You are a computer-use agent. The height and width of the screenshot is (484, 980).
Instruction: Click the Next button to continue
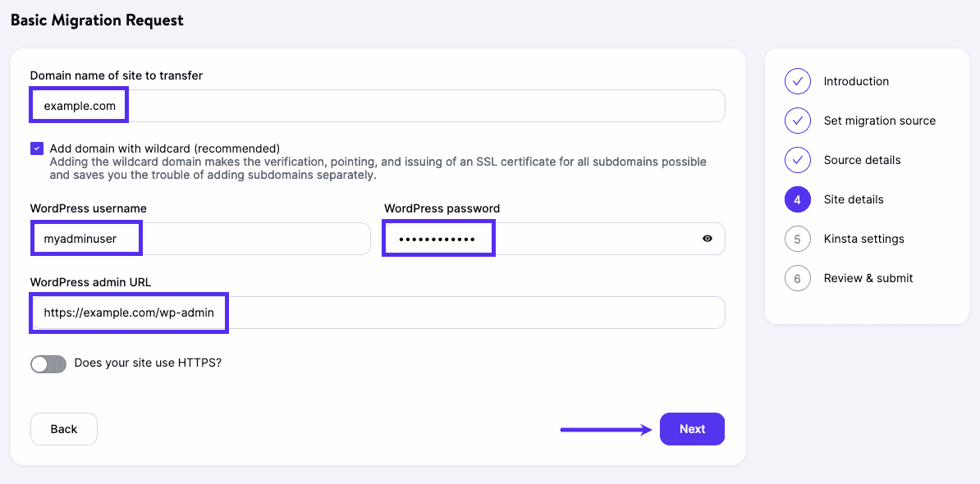pyautogui.click(x=692, y=428)
